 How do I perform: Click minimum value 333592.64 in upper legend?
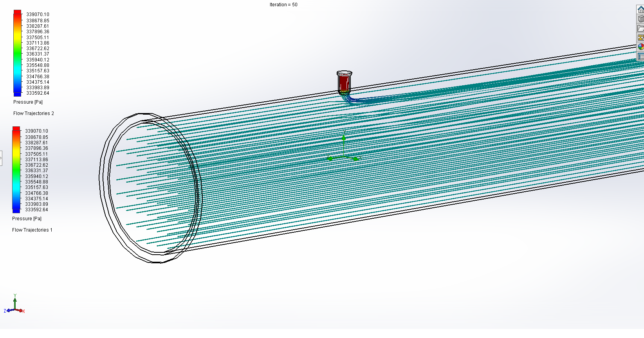[38, 93]
